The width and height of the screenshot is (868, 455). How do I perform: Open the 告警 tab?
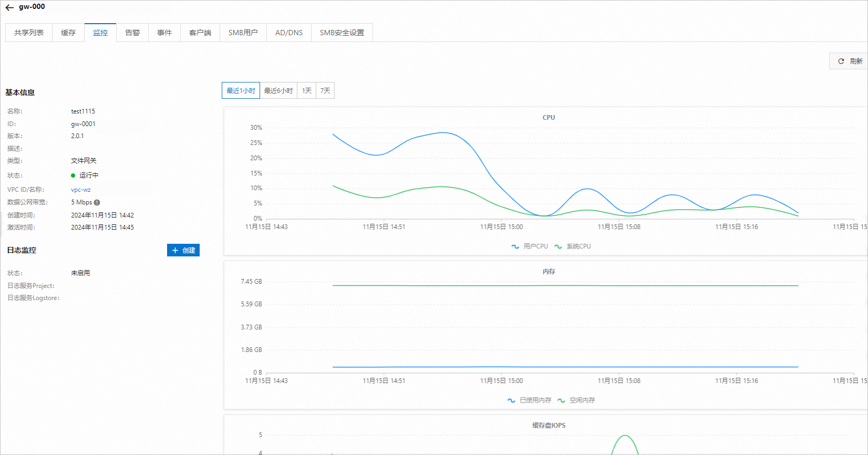(132, 33)
